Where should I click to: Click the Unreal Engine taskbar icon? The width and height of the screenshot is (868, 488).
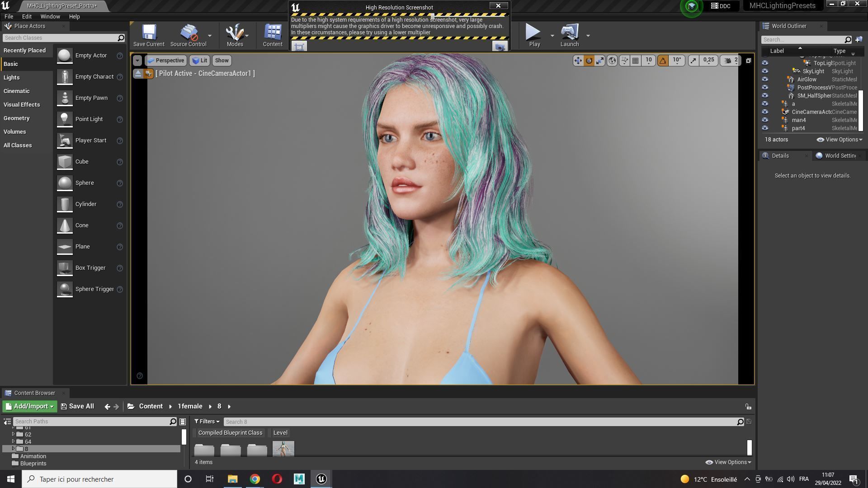(x=321, y=479)
